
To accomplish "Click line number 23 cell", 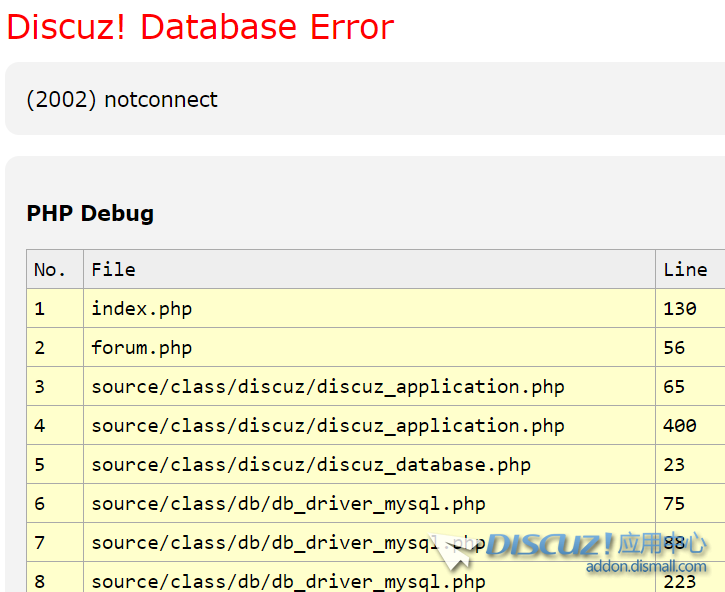I will (674, 465).
